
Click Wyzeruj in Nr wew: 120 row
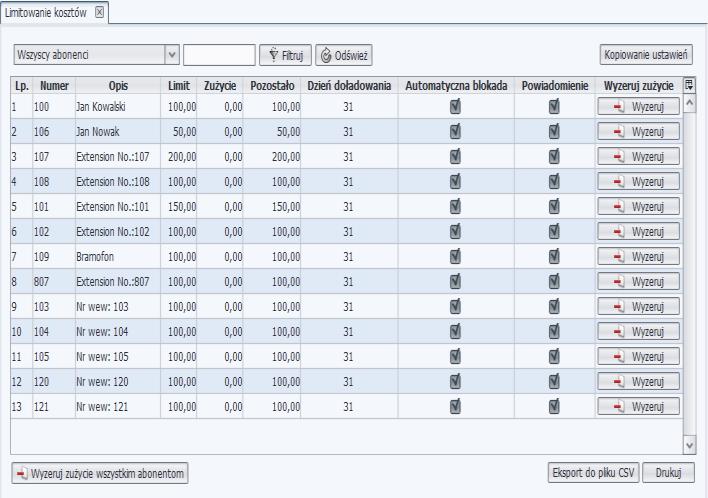pyautogui.click(x=638, y=382)
